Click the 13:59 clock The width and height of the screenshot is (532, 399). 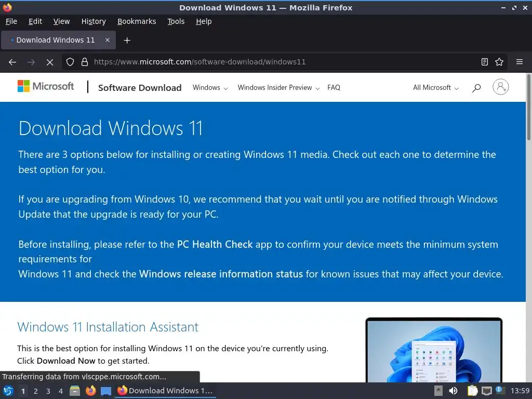click(520, 391)
